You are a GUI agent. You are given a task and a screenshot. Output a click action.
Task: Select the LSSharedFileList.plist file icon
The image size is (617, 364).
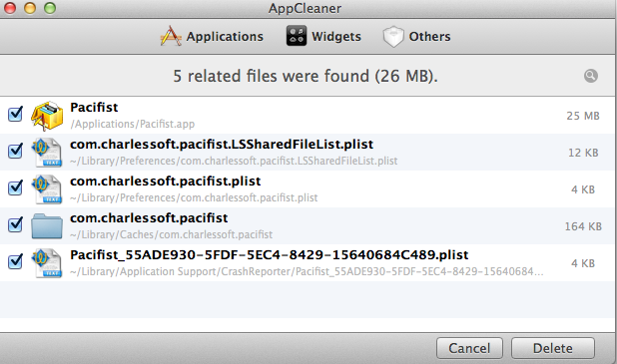tap(47, 153)
